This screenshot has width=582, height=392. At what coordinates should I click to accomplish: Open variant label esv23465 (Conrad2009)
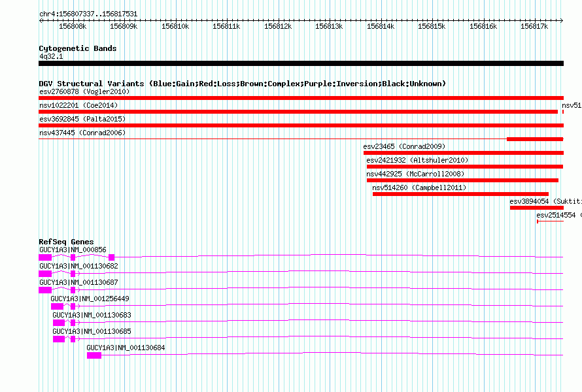click(x=404, y=146)
